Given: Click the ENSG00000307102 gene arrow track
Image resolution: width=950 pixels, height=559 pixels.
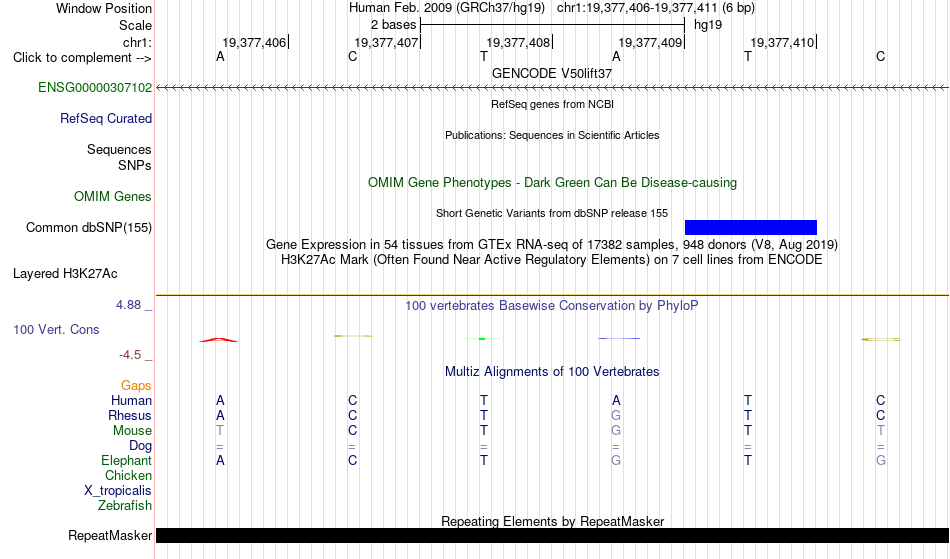Looking at the screenshot, I should point(553,88).
